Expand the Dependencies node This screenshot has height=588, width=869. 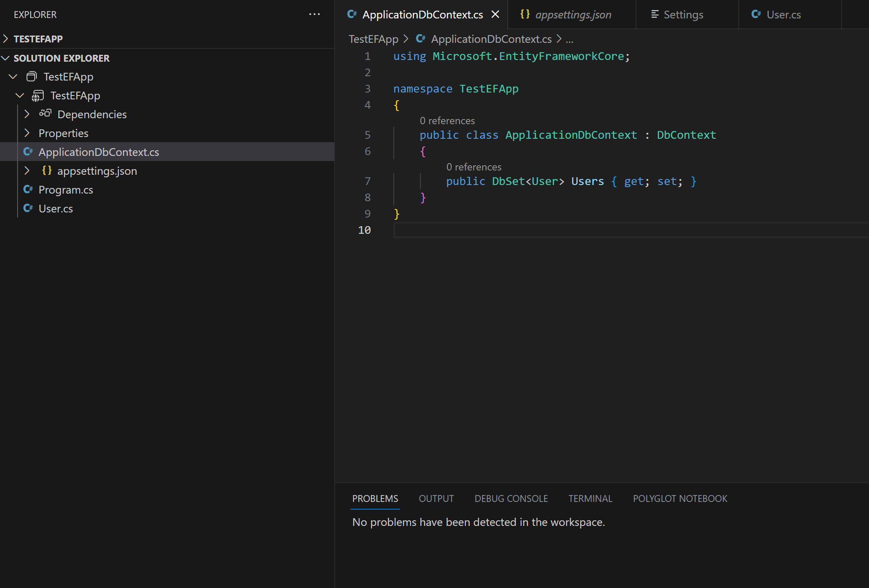[x=27, y=114]
